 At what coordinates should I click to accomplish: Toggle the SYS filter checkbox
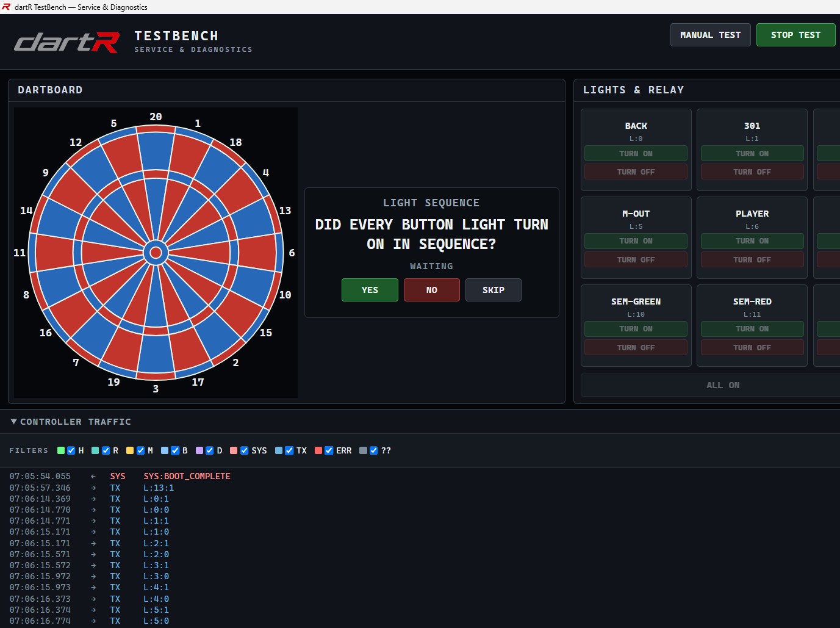(x=245, y=450)
